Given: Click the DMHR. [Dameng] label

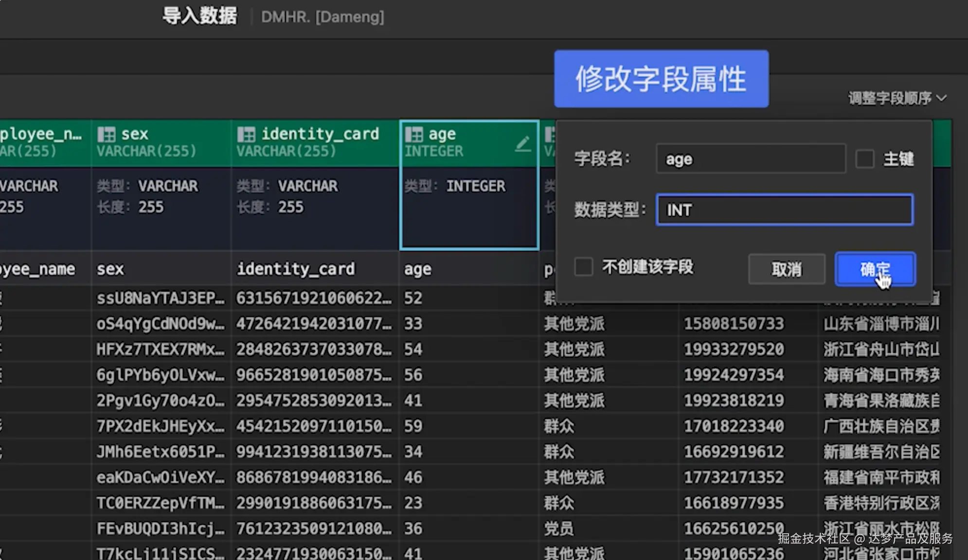Looking at the screenshot, I should coord(323,17).
